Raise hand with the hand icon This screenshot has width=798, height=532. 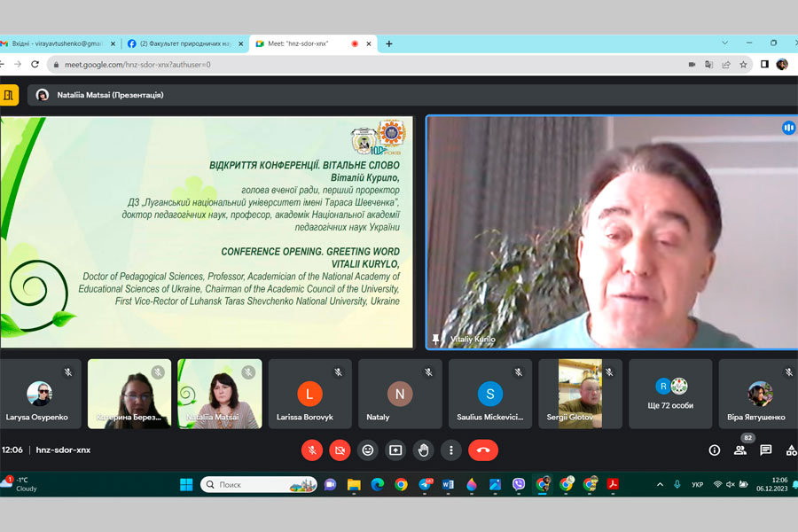point(424,450)
